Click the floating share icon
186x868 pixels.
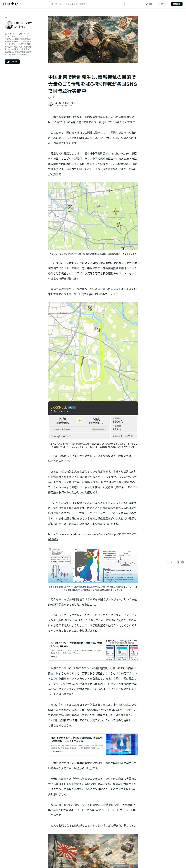[x=183, y=562]
